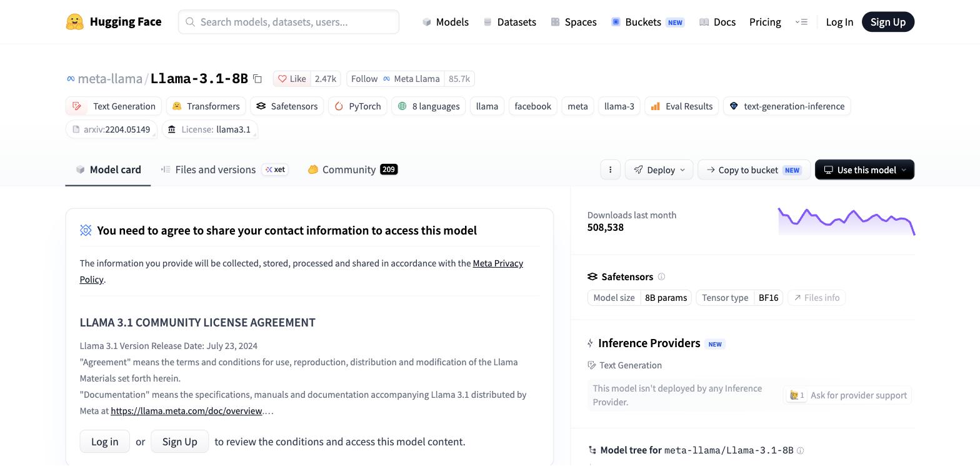This screenshot has height=466, width=980.
Task: Go to the Pricing page
Action: [x=765, y=22]
